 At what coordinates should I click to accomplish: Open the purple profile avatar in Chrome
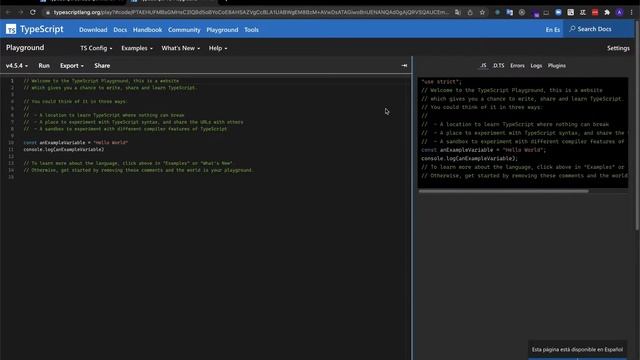619,12
